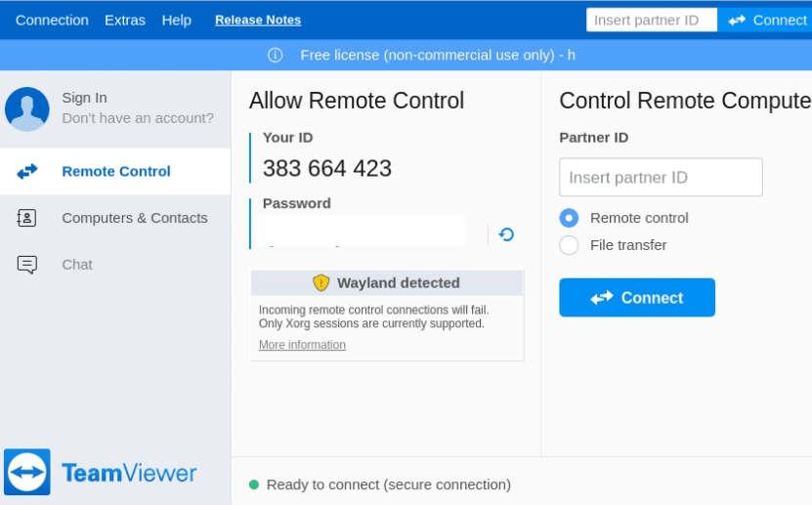The height and width of the screenshot is (505, 812).
Task: Focus the Partner ID input field
Action: point(661,178)
